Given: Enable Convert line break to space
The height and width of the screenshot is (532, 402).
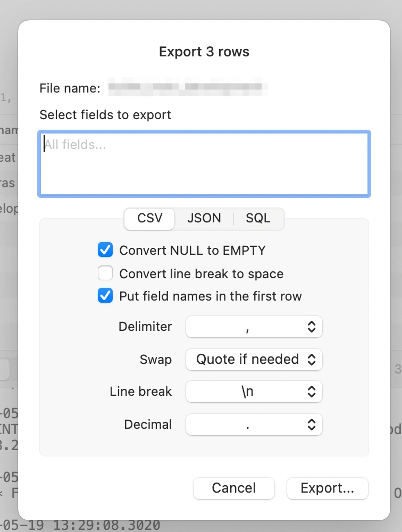Looking at the screenshot, I should point(105,273).
